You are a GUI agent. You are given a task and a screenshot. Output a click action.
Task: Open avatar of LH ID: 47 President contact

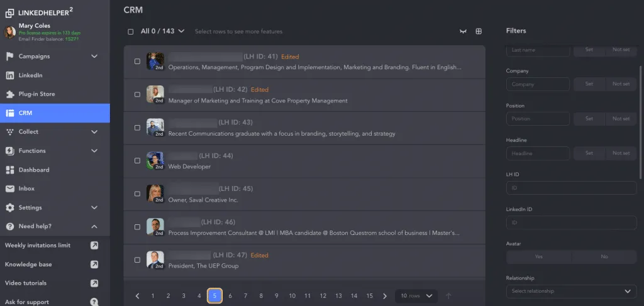[155, 260]
